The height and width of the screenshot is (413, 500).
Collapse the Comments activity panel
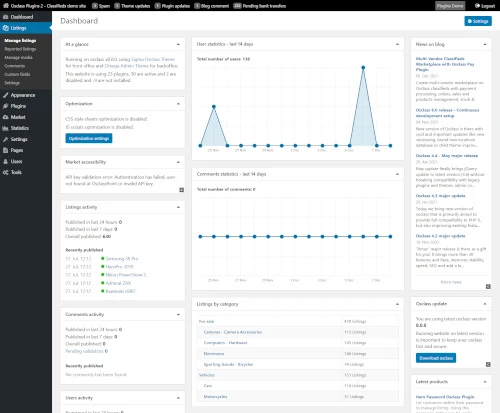178,314
